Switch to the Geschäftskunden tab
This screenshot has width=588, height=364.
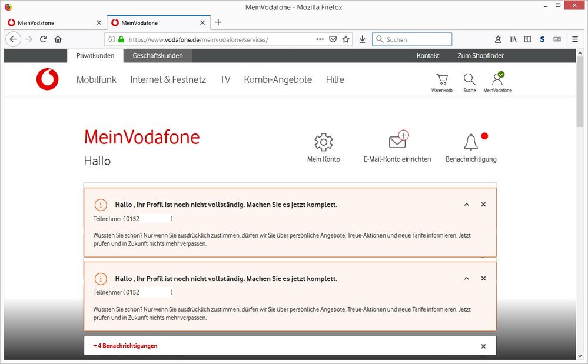[x=158, y=56]
